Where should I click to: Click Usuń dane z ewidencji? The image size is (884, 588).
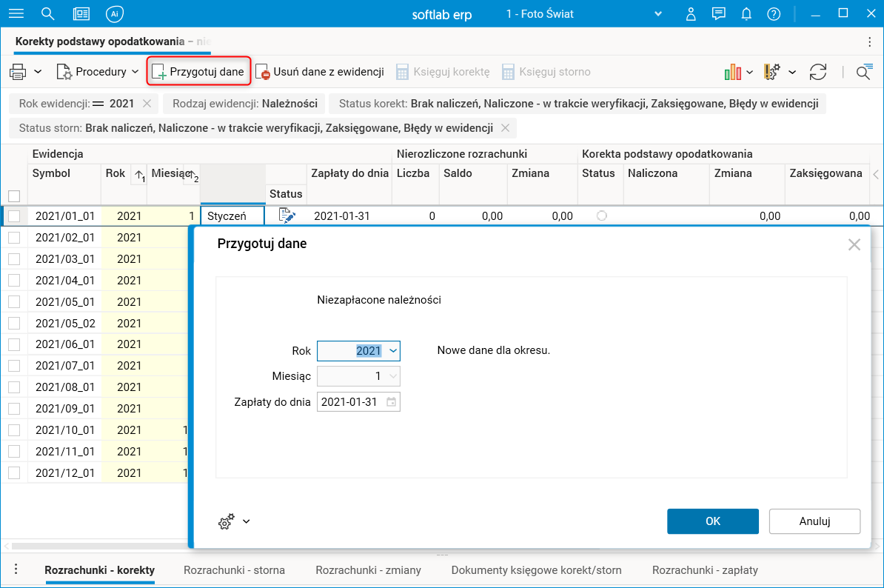coord(320,72)
